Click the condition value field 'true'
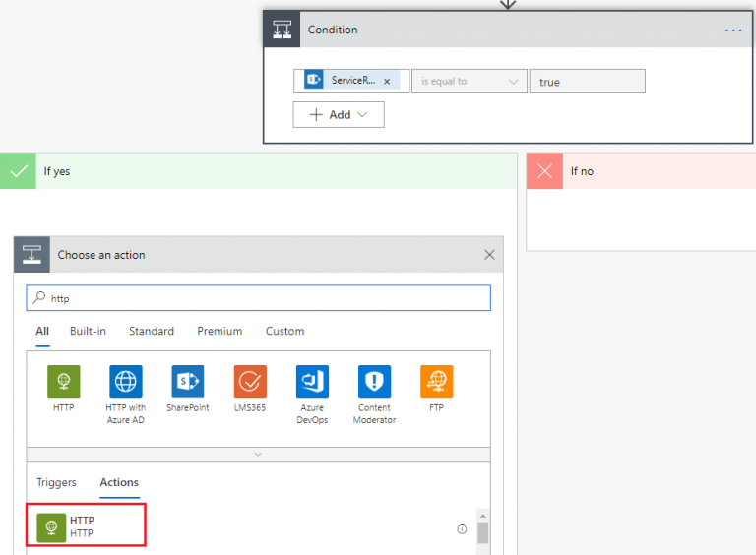The height and width of the screenshot is (555, 756). tap(587, 82)
